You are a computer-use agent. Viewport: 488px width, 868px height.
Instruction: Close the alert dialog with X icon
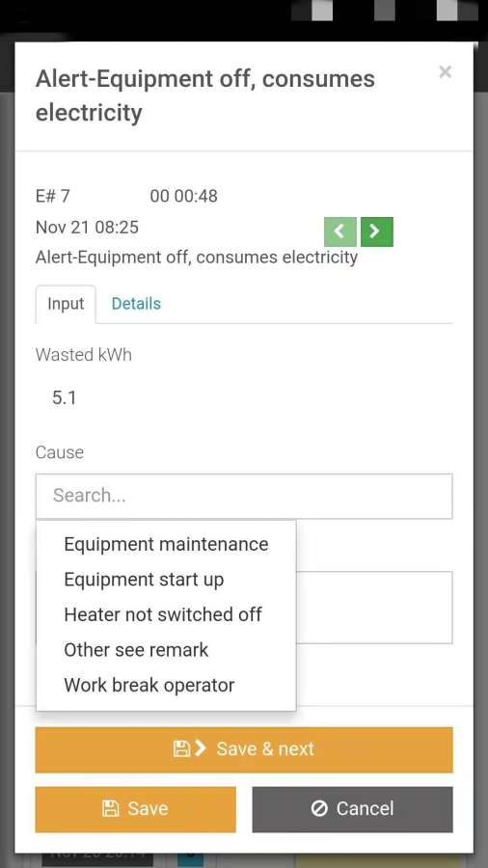(x=445, y=72)
